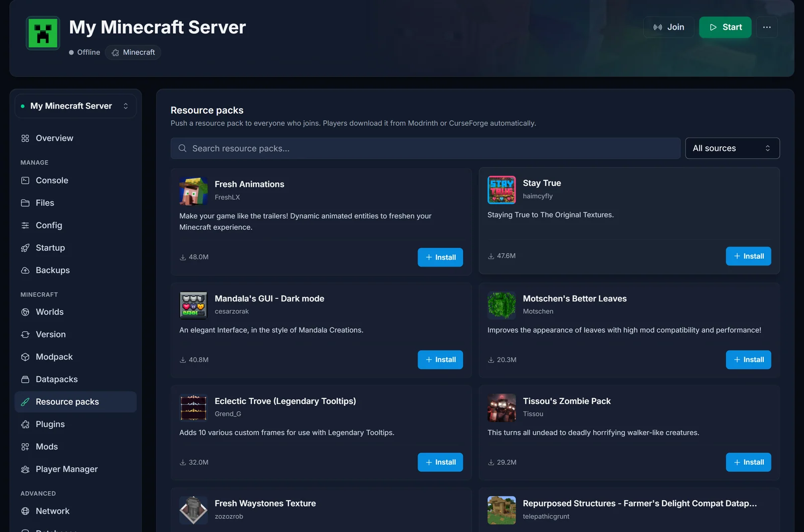Open Tissou's Zombie Pack thumbnail

coord(501,407)
